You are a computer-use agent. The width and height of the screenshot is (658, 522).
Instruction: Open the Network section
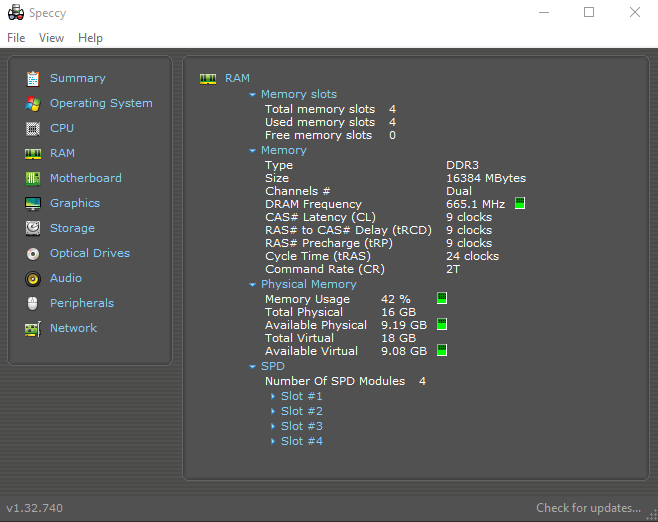pyautogui.click(x=73, y=328)
